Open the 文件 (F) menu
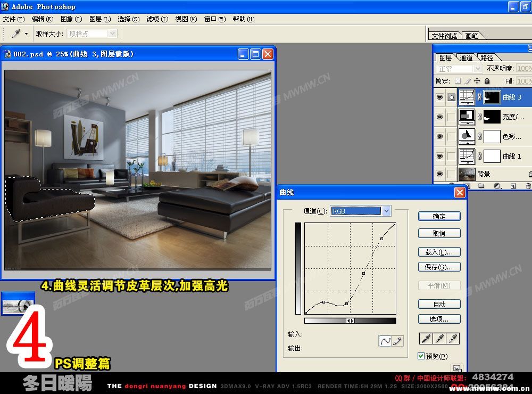 [14, 19]
